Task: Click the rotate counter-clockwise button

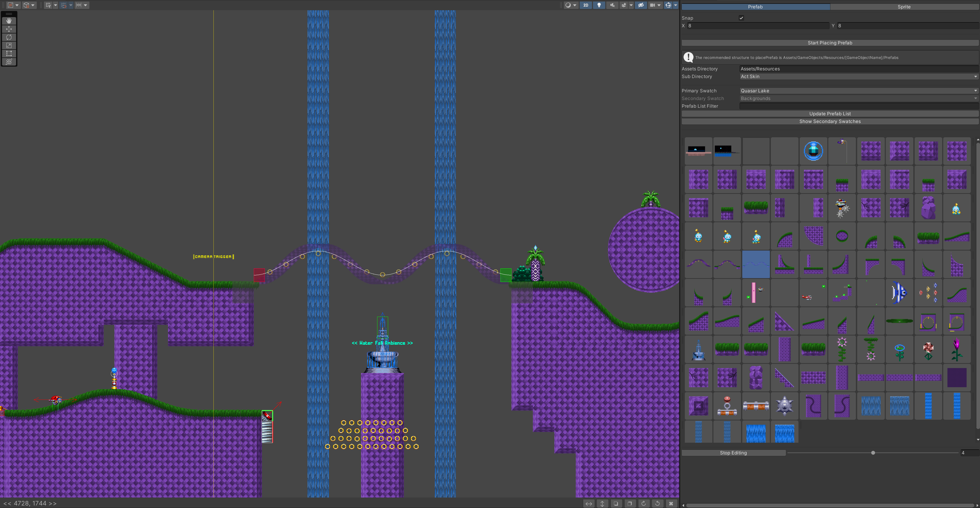Action: (658, 503)
